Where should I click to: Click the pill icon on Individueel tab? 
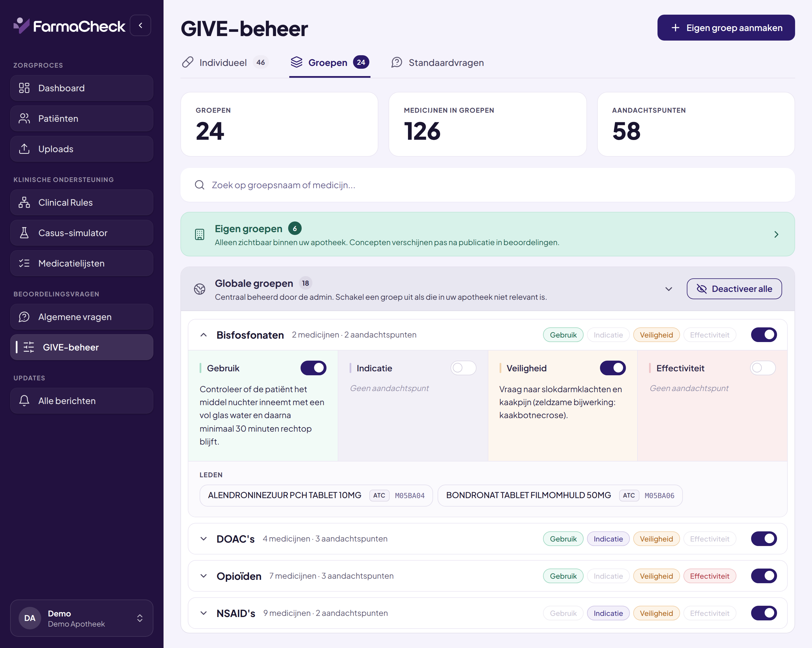(x=187, y=63)
